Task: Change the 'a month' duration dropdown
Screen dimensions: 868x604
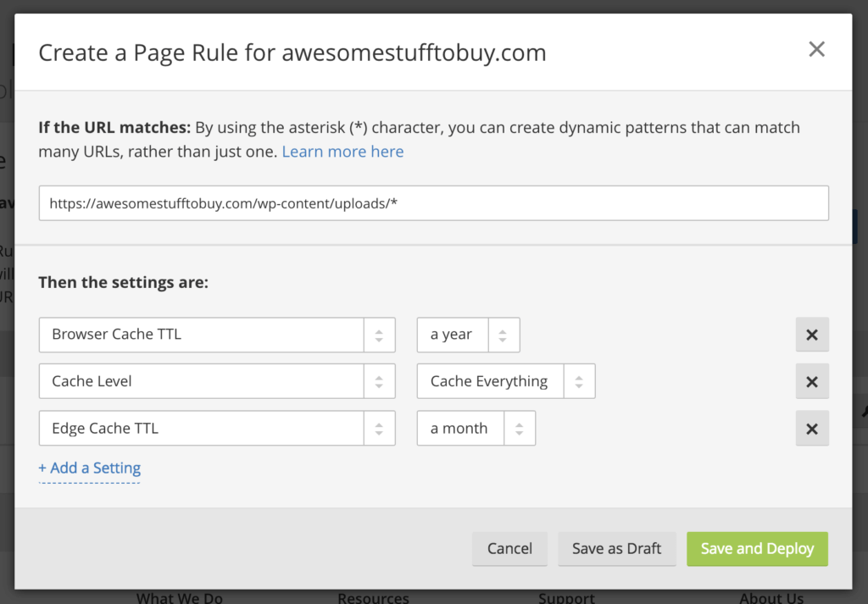Action: [x=476, y=429]
